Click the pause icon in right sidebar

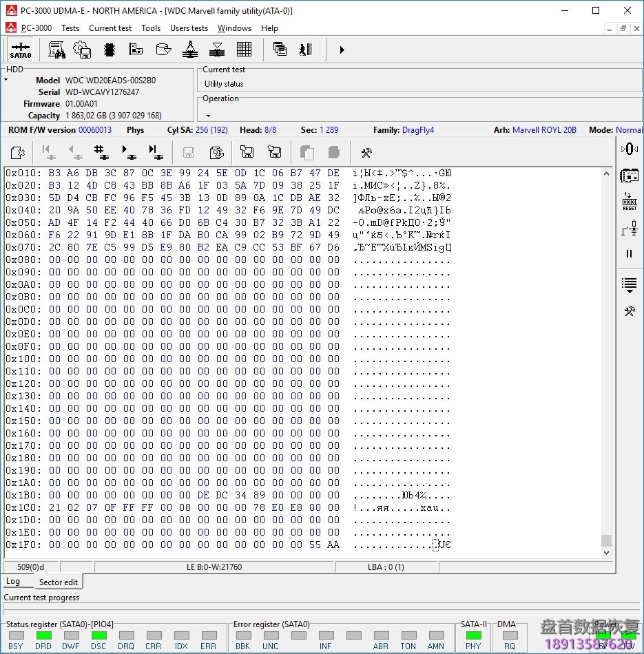[x=629, y=254]
